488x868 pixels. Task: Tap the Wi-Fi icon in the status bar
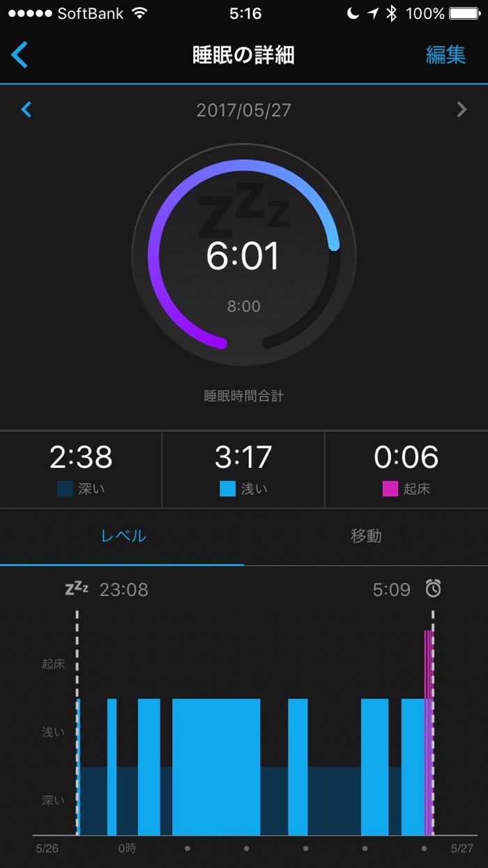139,13
